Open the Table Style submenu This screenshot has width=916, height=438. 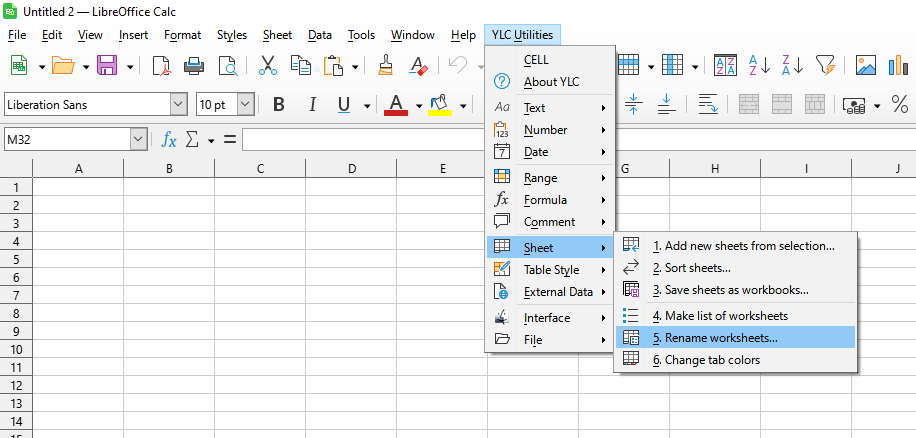tap(551, 270)
